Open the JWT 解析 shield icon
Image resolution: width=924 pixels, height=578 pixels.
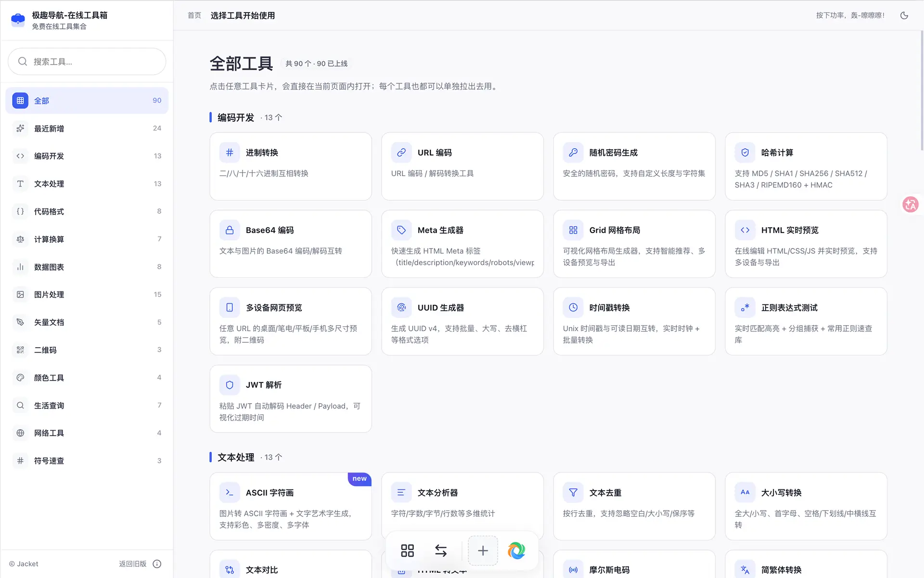pos(230,385)
